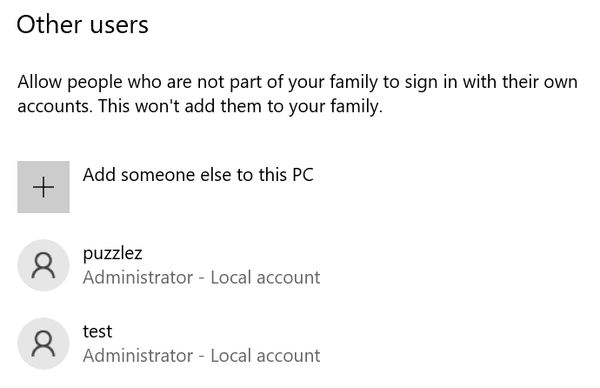Select the test username label
The width and height of the screenshot is (600, 388).
click(98, 331)
